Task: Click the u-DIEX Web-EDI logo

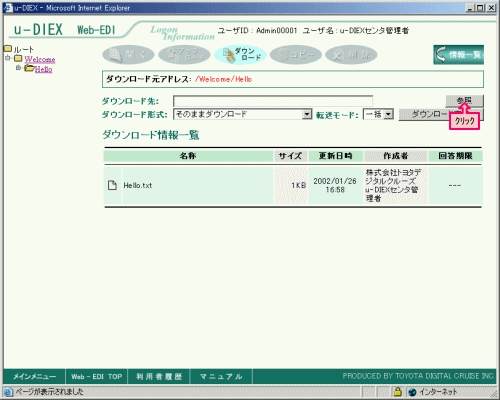Action: 65,30
